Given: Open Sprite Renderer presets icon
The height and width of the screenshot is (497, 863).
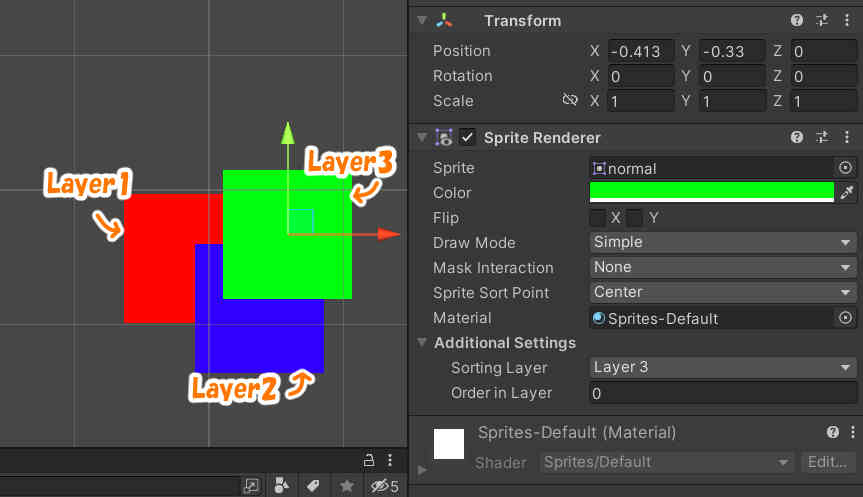Looking at the screenshot, I should (822, 137).
